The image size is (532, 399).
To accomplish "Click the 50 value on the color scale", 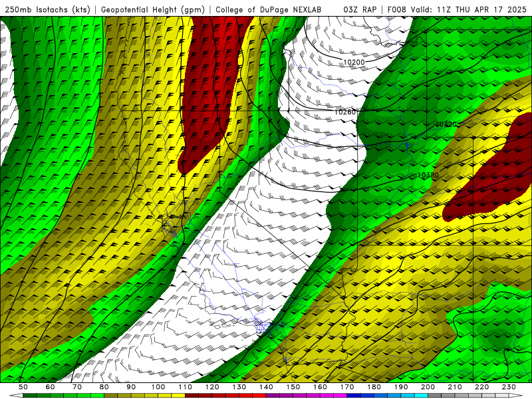I will click(x=23, y=387).
